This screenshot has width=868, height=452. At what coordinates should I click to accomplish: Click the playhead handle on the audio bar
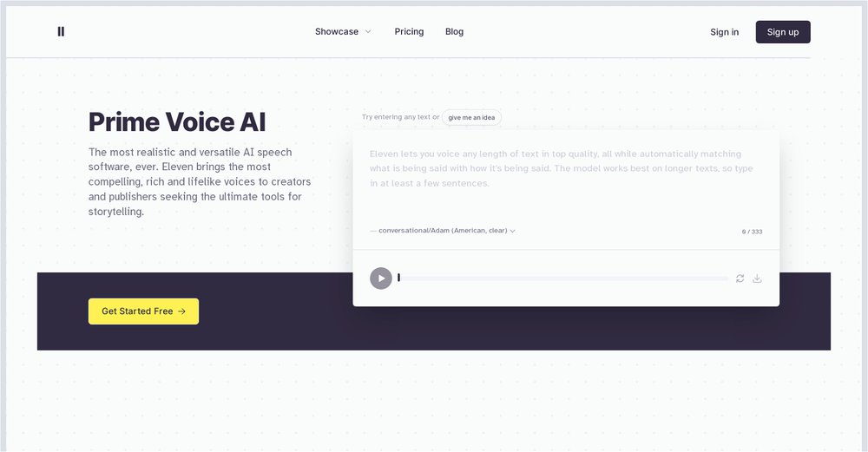(x=398, y=278)
